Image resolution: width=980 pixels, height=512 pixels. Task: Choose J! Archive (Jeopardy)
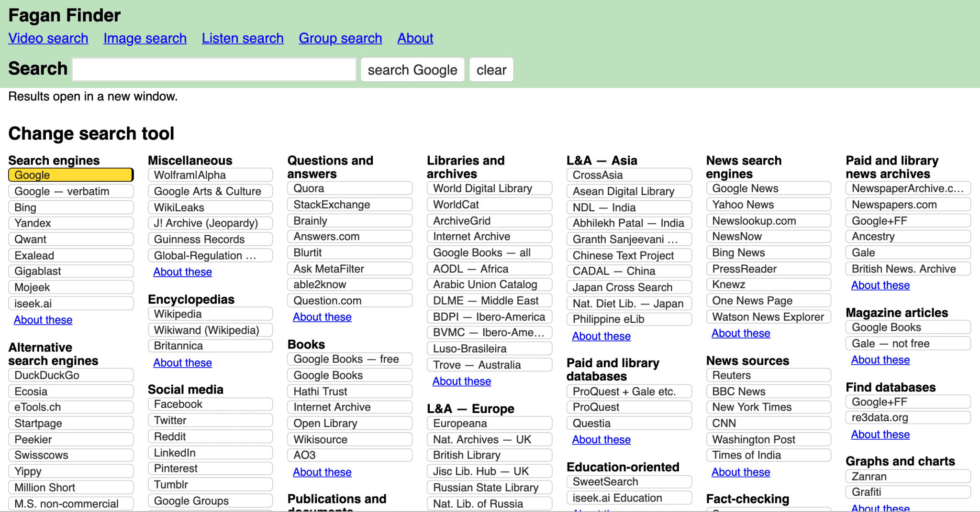211,223
